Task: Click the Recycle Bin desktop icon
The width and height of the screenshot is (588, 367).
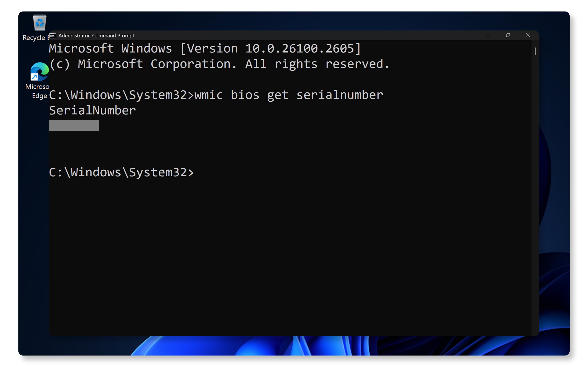Action: tap(39, 23)
